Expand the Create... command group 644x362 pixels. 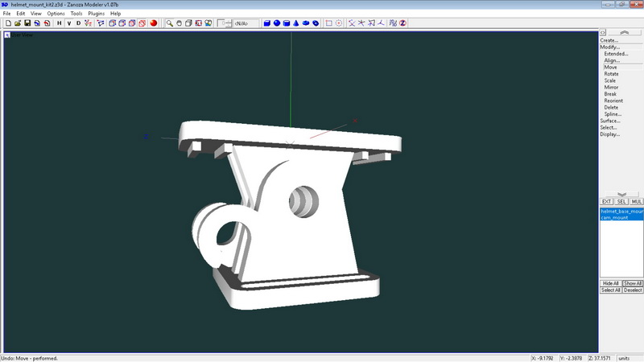609,40
